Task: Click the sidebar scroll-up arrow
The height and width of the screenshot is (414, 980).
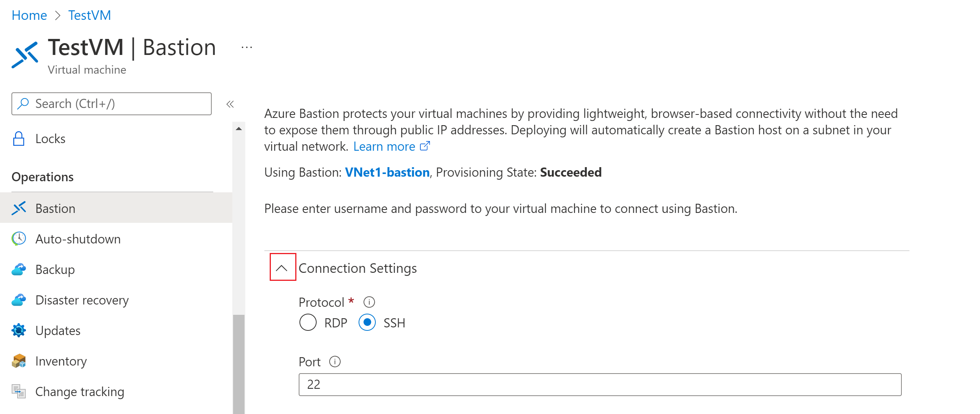Action: point(239,129)
